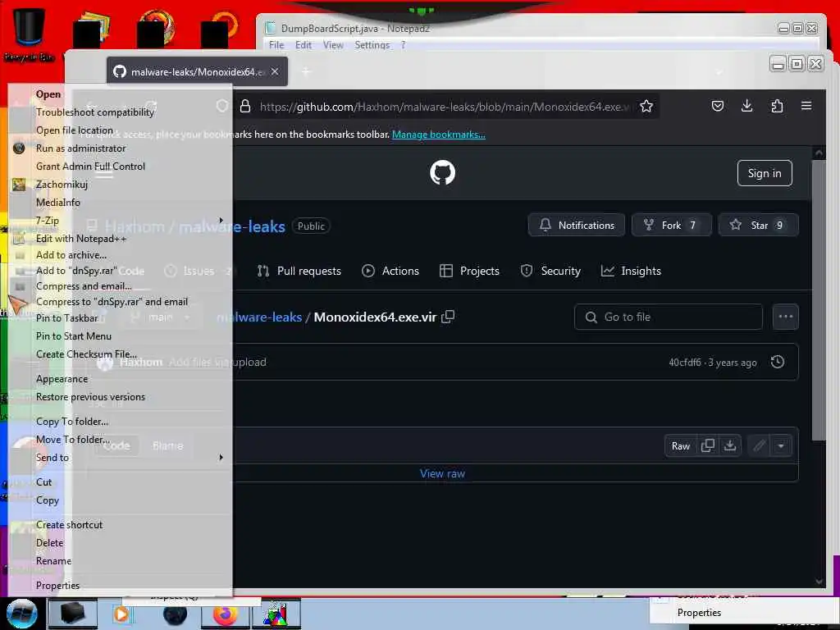Bookmark this page with the star icon
840x630 pixels.
tap(646, 106)
